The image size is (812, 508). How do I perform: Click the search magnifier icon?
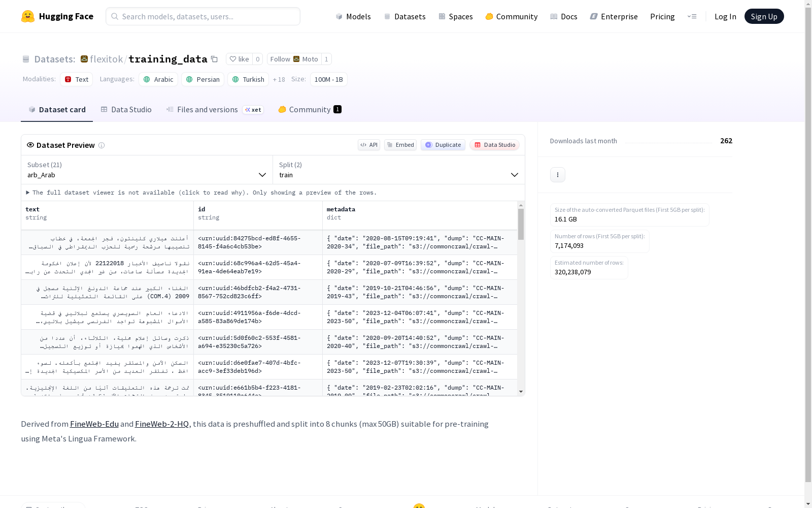[115, 16]
